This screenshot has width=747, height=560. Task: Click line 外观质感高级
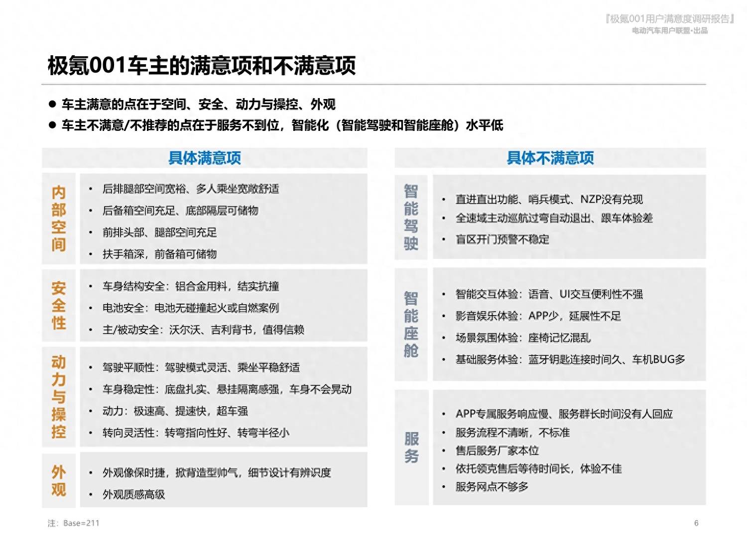coord(133,494)
